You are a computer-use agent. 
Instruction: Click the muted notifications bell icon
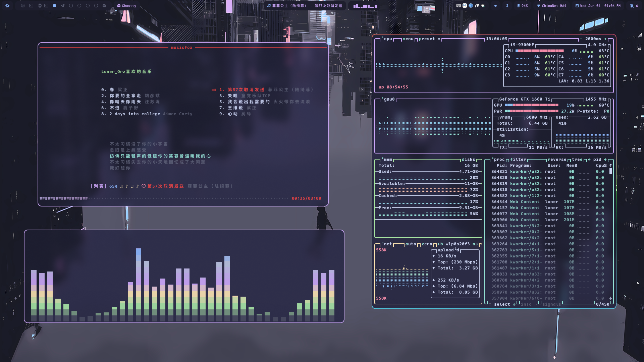click(632, 6)
